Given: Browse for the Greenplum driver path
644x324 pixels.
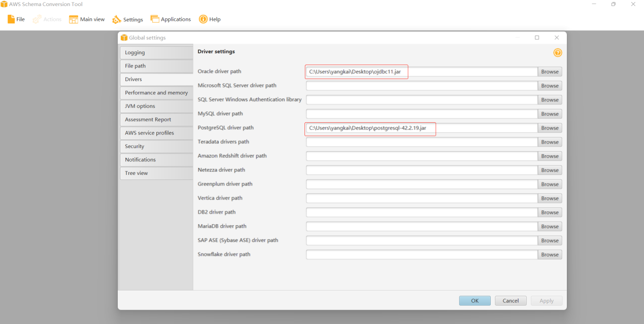Looking at the screenshot, I should click(x=550, y=185).
